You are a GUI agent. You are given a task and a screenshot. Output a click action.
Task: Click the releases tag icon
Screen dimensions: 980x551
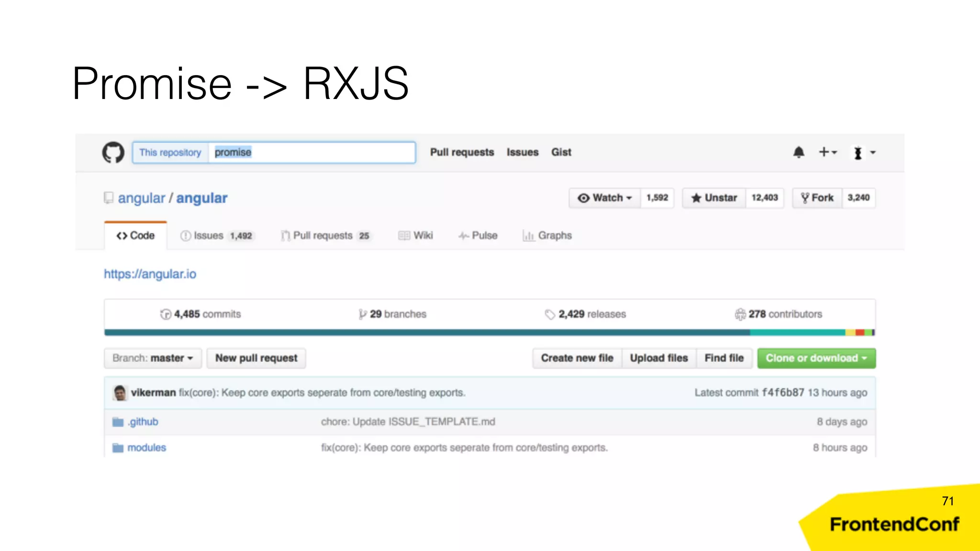click(550, 314)
